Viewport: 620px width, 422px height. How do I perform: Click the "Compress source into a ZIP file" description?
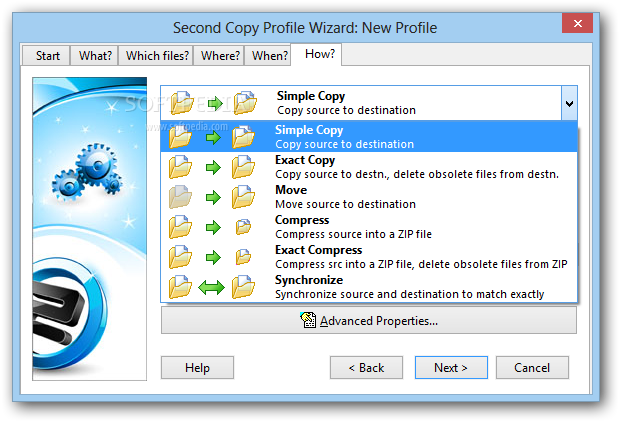pos(353,234)
